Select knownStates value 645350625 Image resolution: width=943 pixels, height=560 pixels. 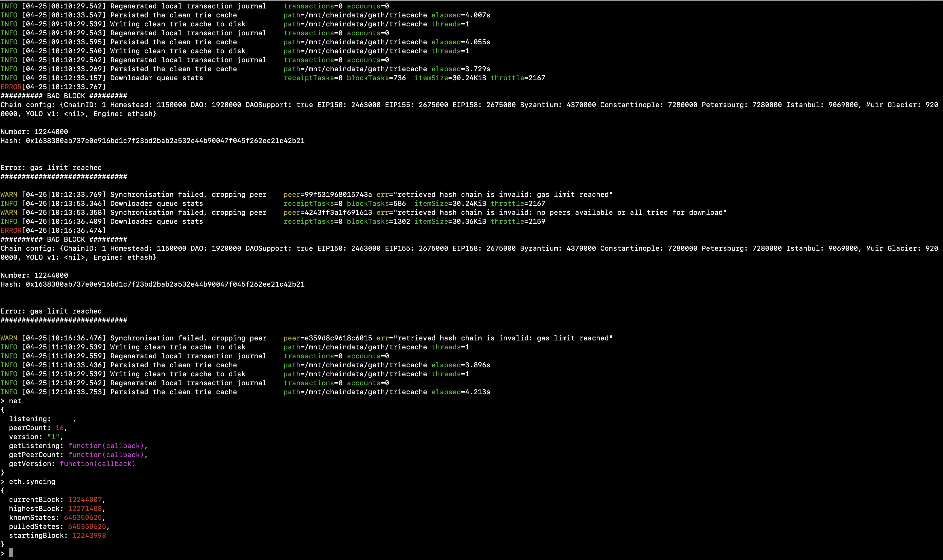[83, 517]
